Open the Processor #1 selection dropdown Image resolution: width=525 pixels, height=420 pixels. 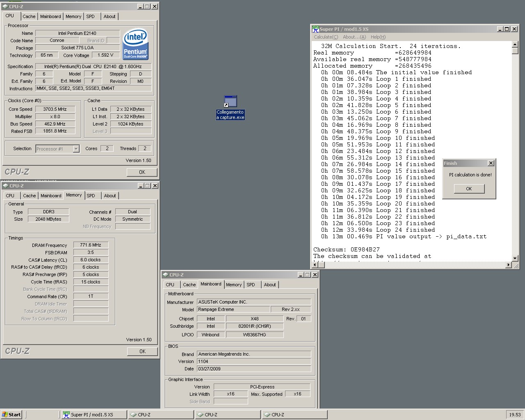[76, 149]
